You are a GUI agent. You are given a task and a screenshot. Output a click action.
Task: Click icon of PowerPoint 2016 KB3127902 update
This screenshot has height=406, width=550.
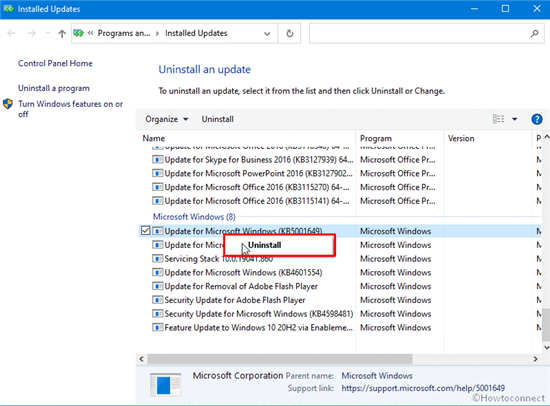pyautogui.click(x=157, y=173)
